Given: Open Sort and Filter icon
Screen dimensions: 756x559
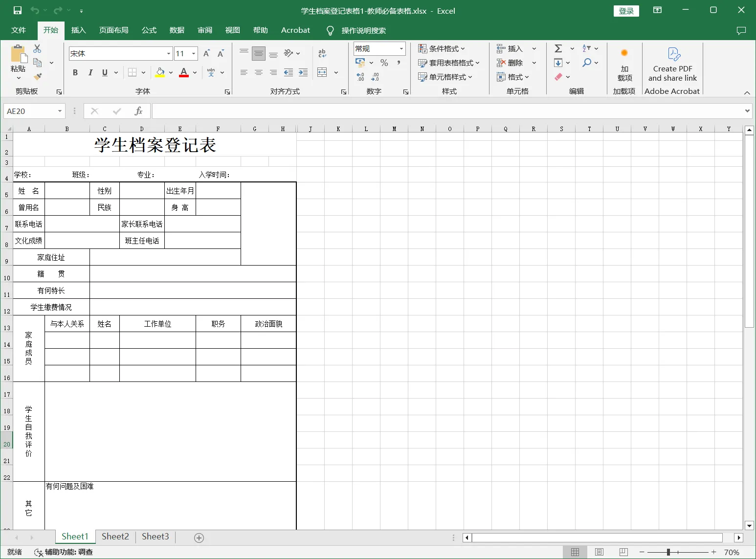Looking at the screenshot, I should 587,48.
